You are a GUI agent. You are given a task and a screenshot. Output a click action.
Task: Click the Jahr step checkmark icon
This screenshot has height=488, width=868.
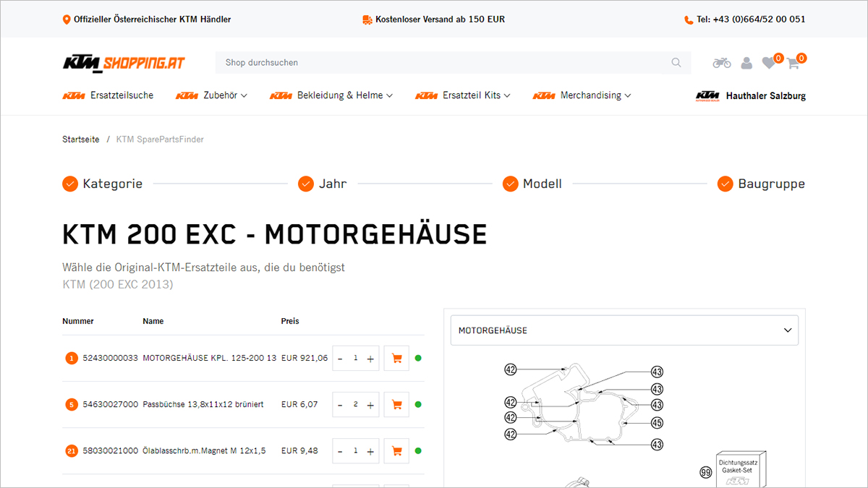306,184
